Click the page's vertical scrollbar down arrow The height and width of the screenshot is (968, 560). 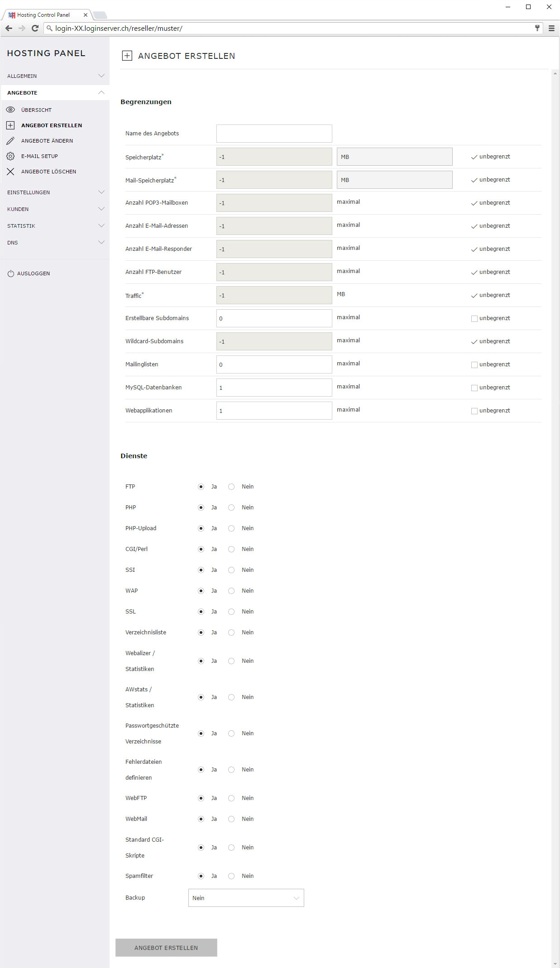555,964
